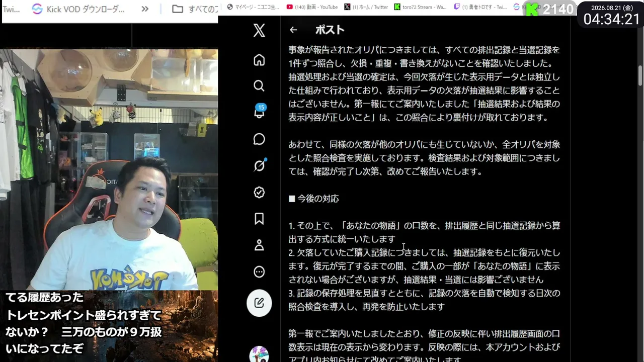Switch to the 勇者トロです Twitch tab
Screen dimensions: 644x362
480,7
